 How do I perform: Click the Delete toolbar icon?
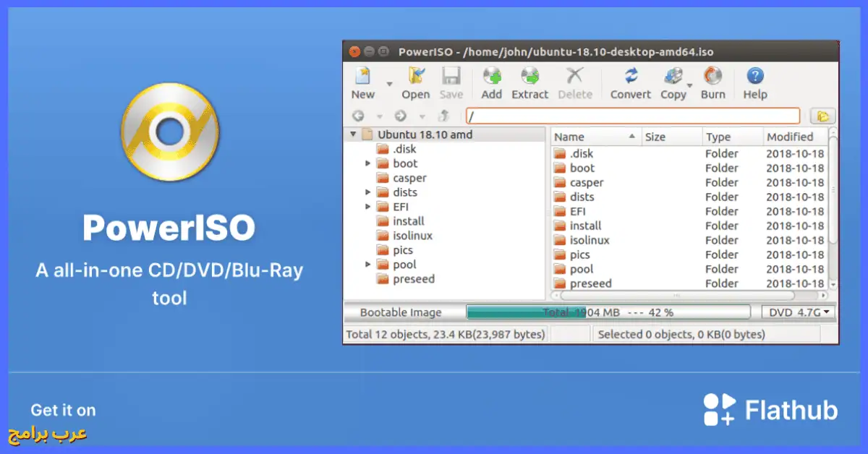575,83
